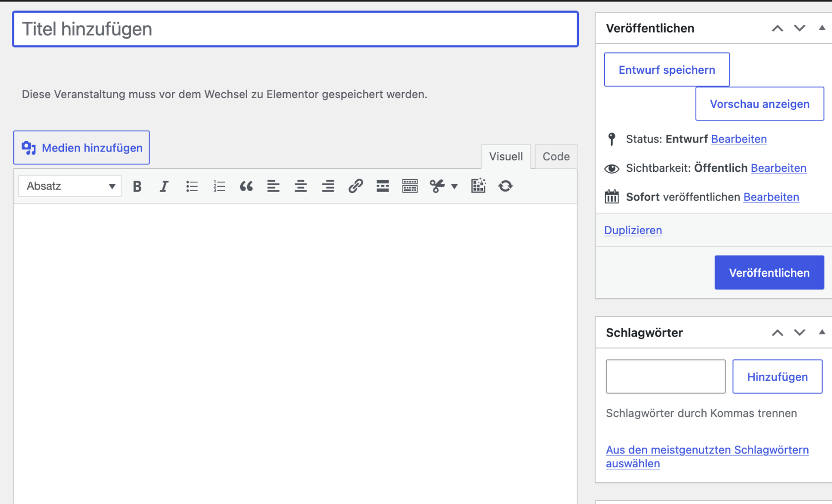Viewport: 832px width, 504px height.
Task: Move Schlagwörter panel up
Action: pyautogui.click(x=778, y=333)
